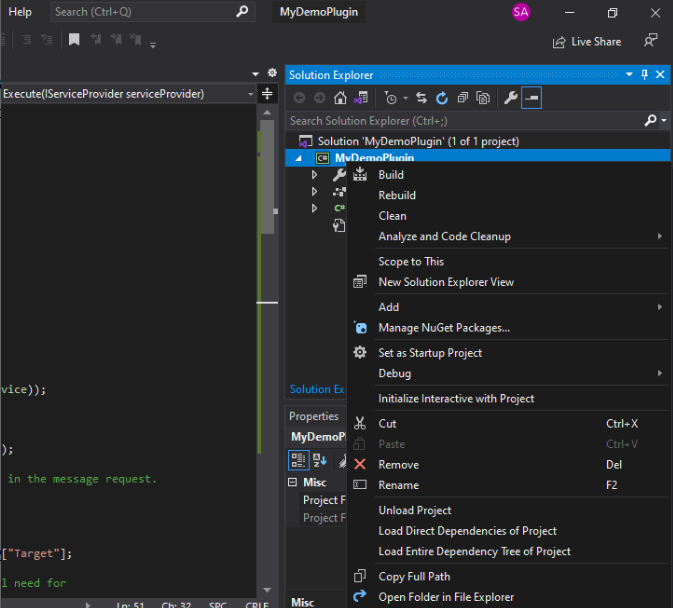
Task: Switch between solutions and folder views icon
Action: tap(361, 98)
